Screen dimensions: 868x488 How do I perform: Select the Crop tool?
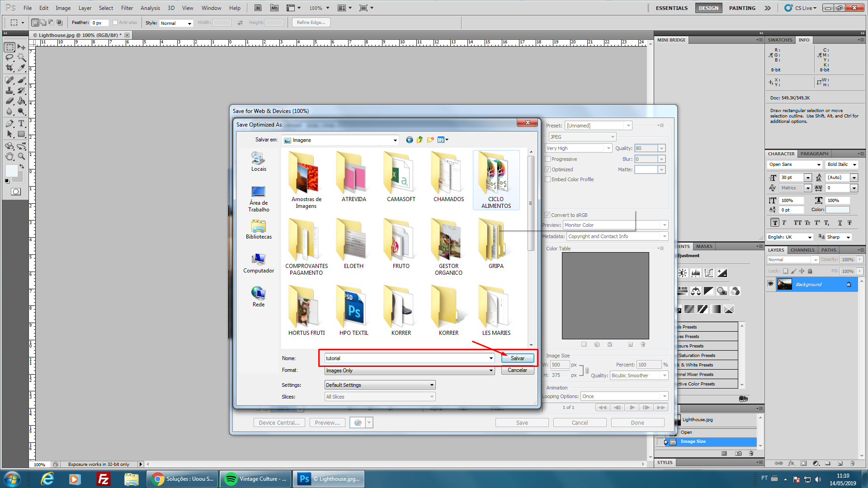tap(9, 68)
